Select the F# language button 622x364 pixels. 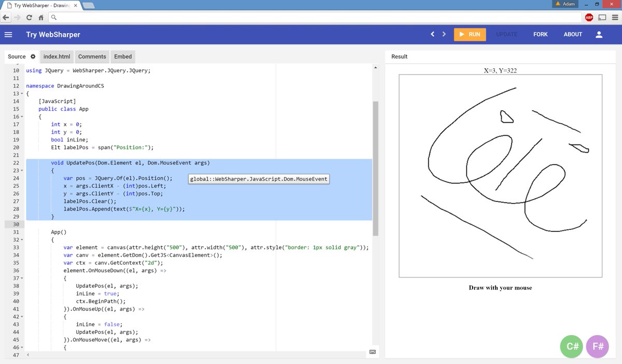598,346
